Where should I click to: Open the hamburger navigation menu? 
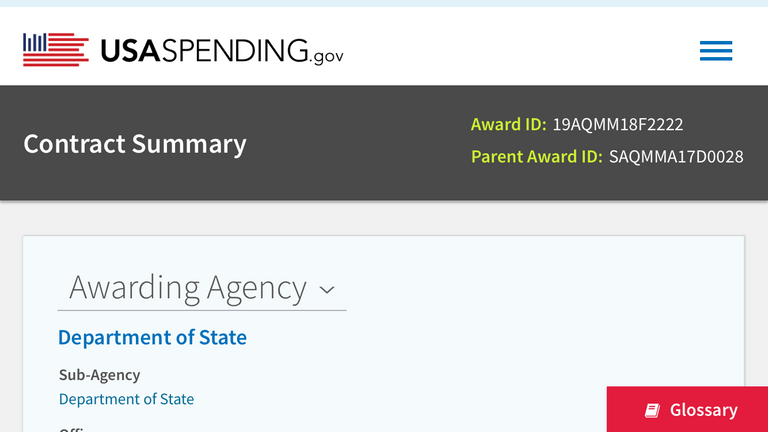716,50
